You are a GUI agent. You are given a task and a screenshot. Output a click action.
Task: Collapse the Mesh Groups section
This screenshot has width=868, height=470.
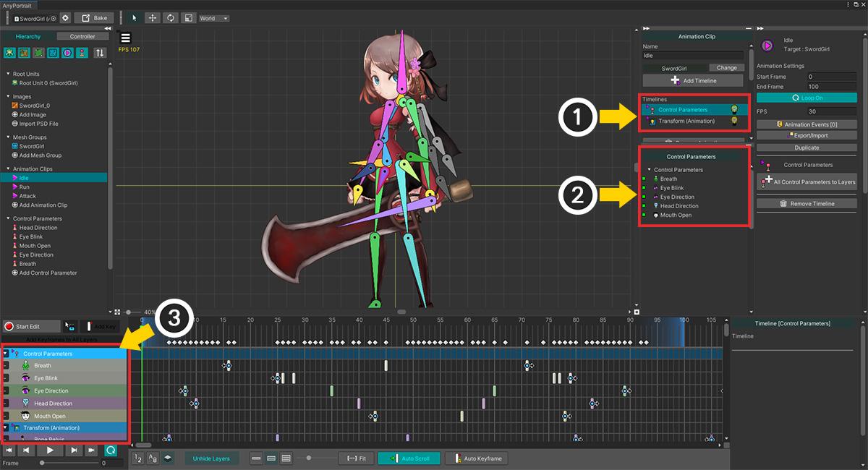pyautogui.click(x=8, y=137)
